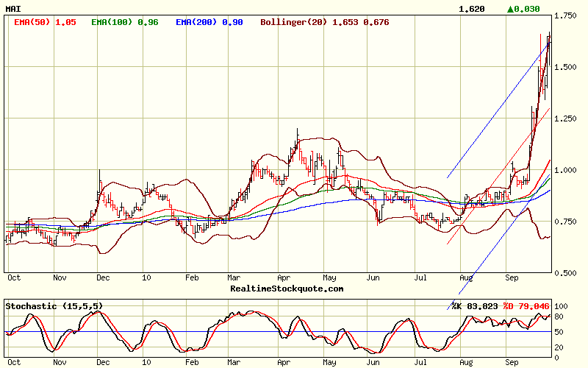The image size is (588, 368).
Task: Click the %K 83.023 readout
Action: tap(474, 305)
